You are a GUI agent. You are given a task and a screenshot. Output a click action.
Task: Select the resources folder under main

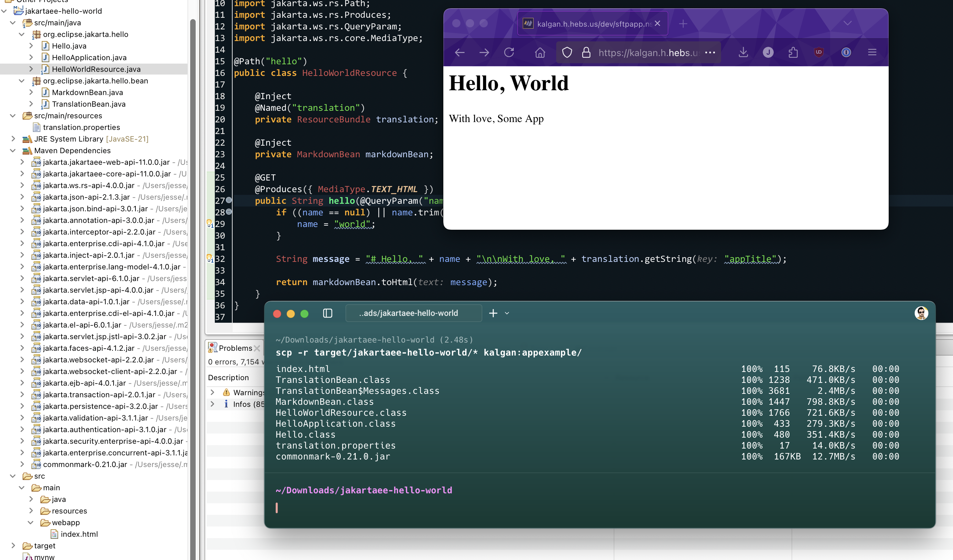tap(69, 511)
